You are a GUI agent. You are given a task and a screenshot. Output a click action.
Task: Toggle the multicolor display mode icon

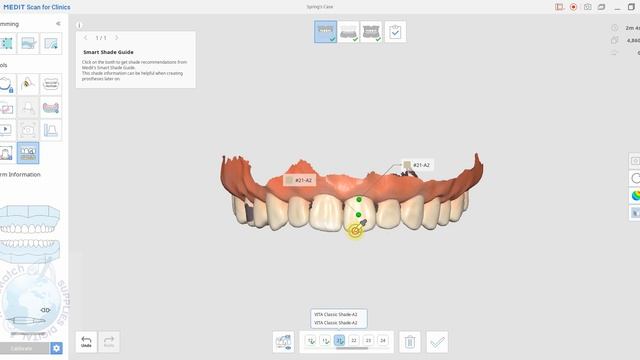636,196
